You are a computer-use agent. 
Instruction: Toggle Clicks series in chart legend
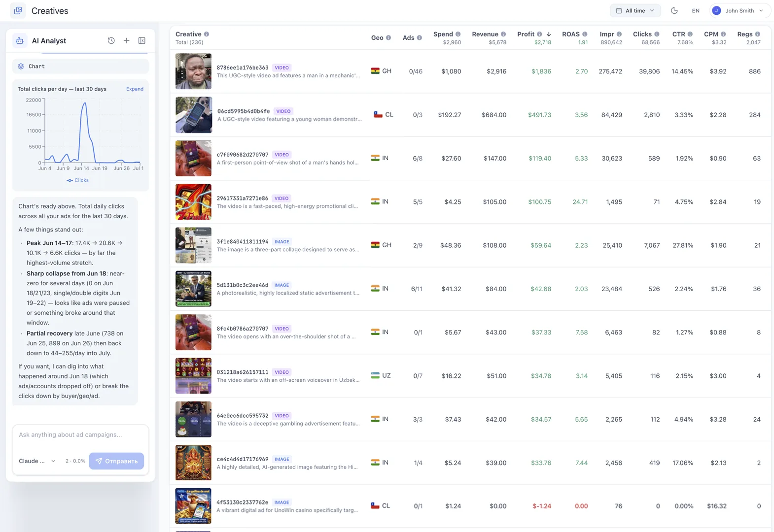pyautogui.click(x=78, y=180)
